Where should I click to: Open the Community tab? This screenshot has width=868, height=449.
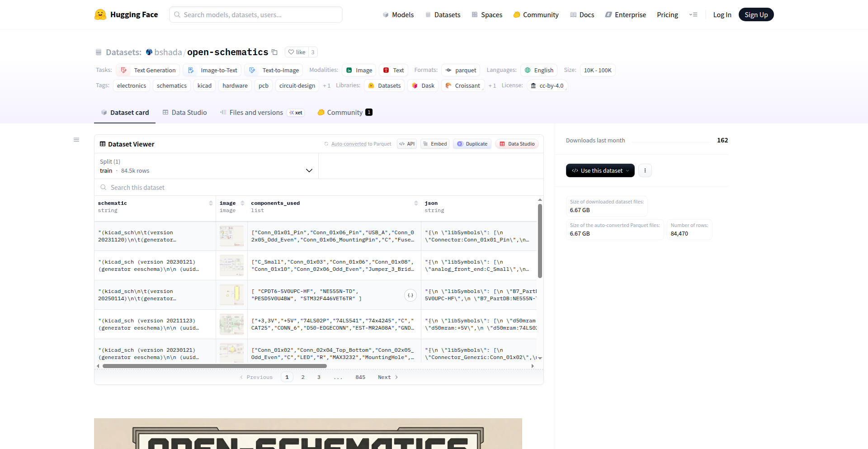pyautogui.click(x=345, y=113)
